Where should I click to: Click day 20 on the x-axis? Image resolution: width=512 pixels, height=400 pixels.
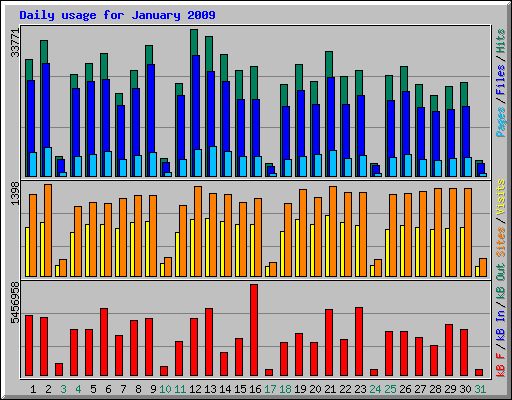pos(315,389)
